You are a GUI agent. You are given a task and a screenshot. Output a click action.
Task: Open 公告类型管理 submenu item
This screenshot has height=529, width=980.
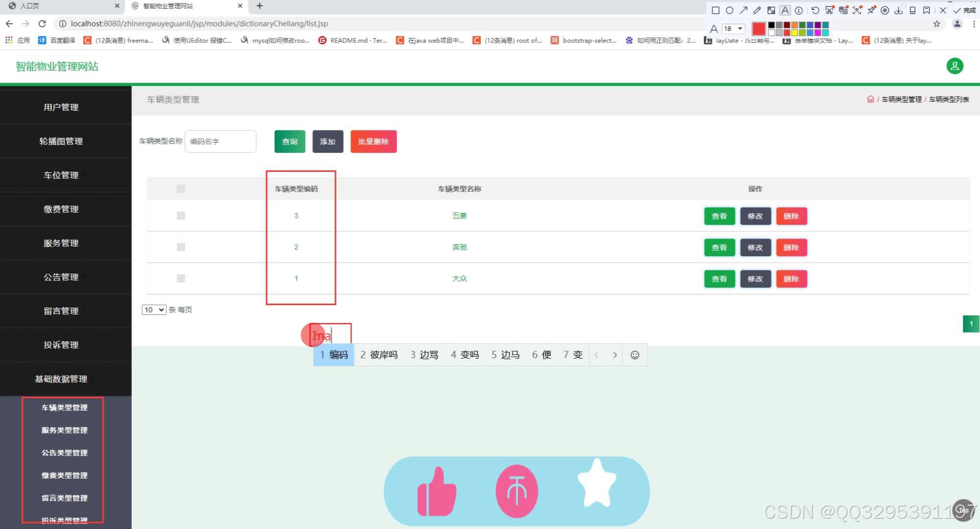[x=64, y=453]
